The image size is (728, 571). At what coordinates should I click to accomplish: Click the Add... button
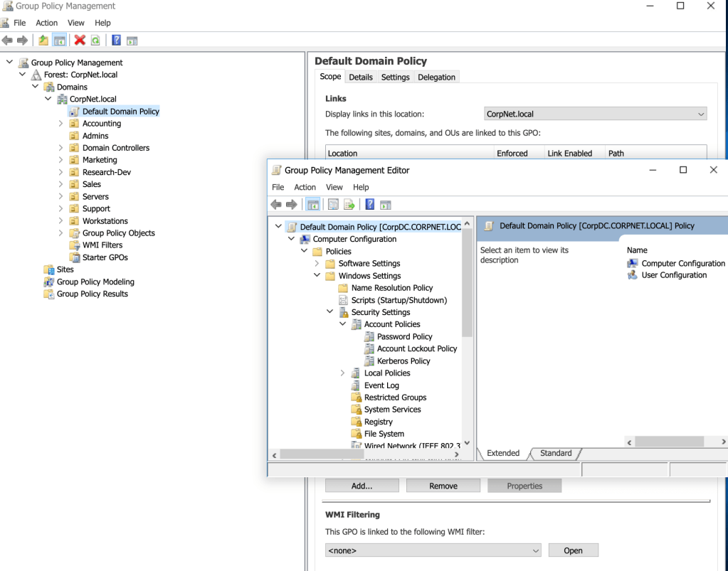[x=362, y=486]
